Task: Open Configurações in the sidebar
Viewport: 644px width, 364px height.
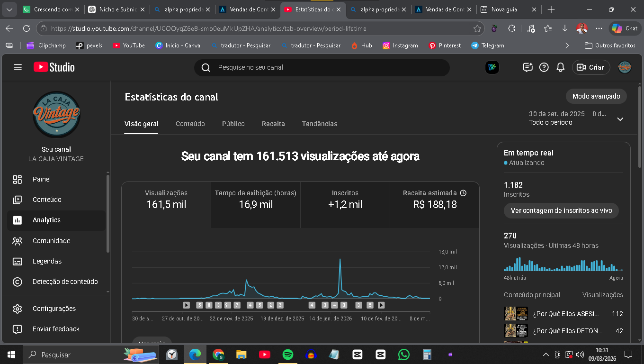Action: pyautogui.click(x=56, y=309)
